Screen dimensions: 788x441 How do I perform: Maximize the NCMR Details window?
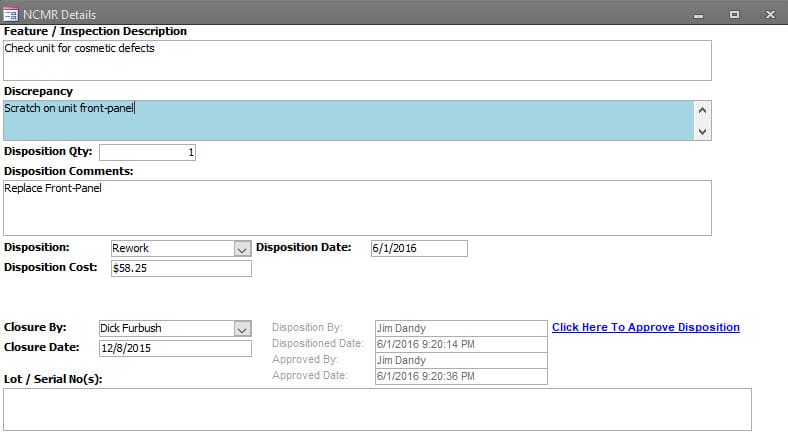(734, 15)
